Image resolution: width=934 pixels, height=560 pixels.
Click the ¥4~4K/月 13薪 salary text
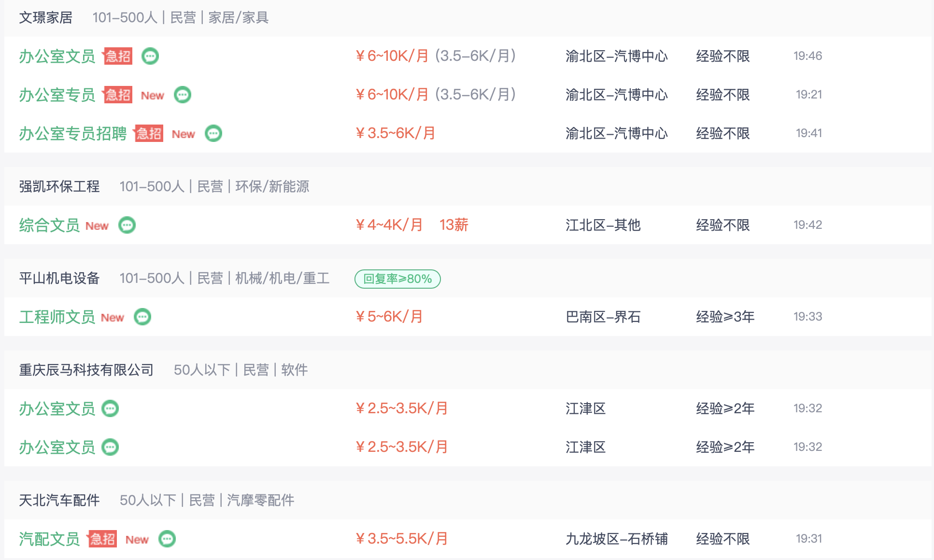coord(412,225)
